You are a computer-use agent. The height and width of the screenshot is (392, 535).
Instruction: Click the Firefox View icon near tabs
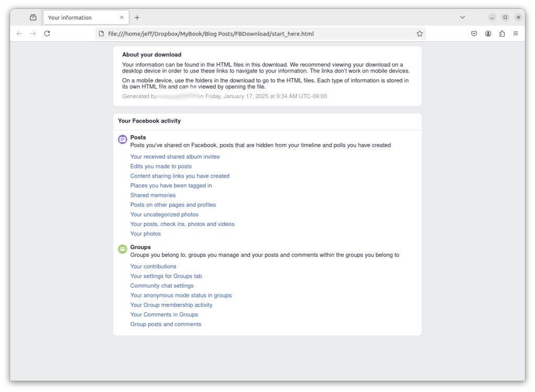(x=33, y=17)
